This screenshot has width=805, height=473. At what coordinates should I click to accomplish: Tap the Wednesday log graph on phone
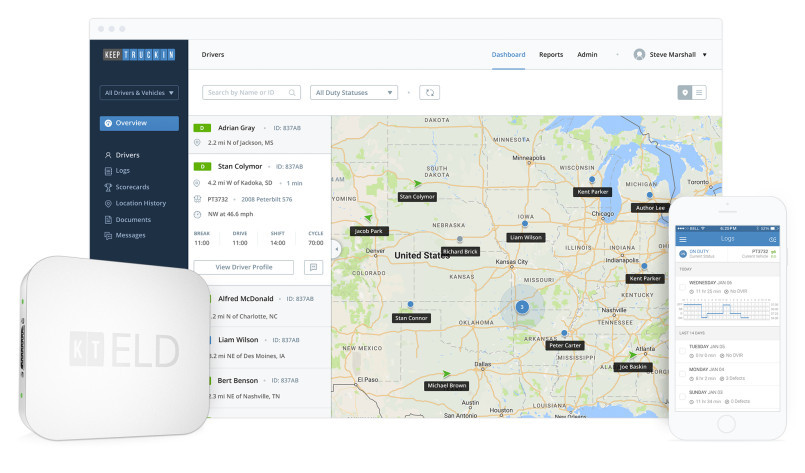point(727,311)
